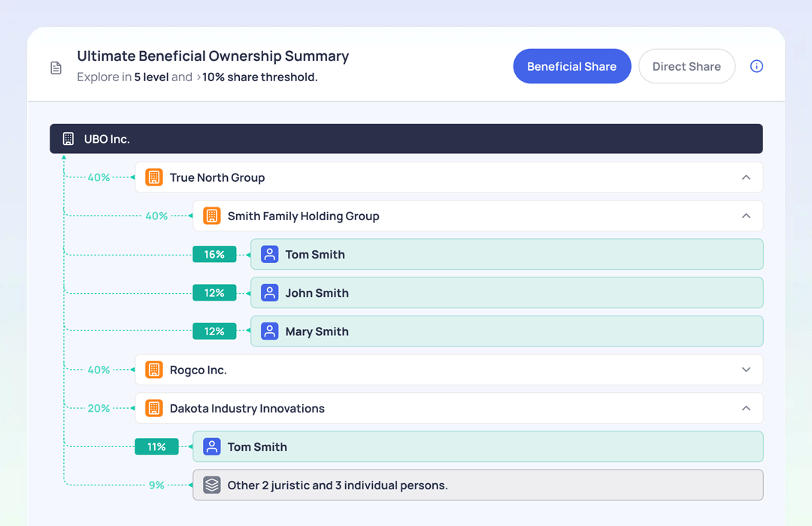Select the orange company icon for True North Group
Screen dimensions: 812x526
point(154,177)
